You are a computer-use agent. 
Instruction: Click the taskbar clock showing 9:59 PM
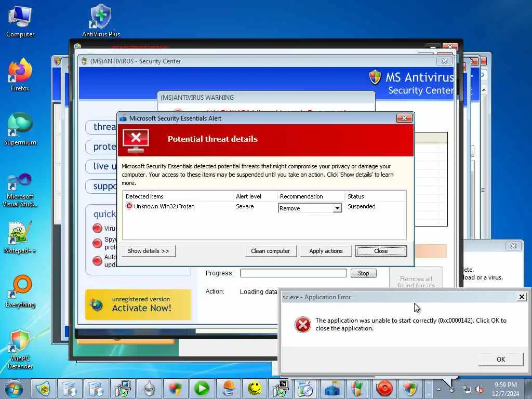tap(506, 389)
